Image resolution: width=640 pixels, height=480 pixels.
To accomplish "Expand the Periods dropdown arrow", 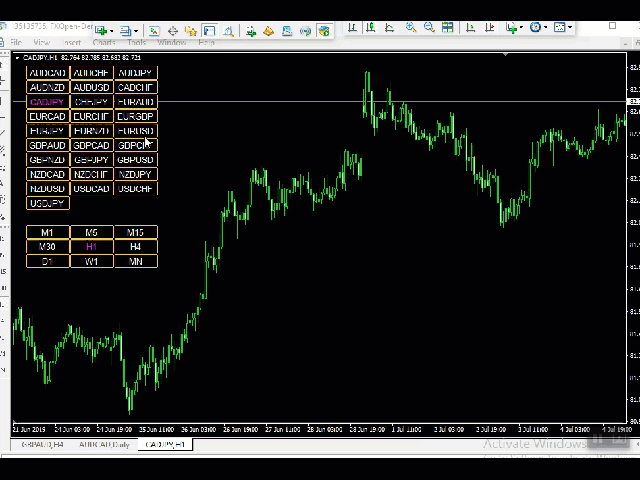I will (x=545, y=28).
